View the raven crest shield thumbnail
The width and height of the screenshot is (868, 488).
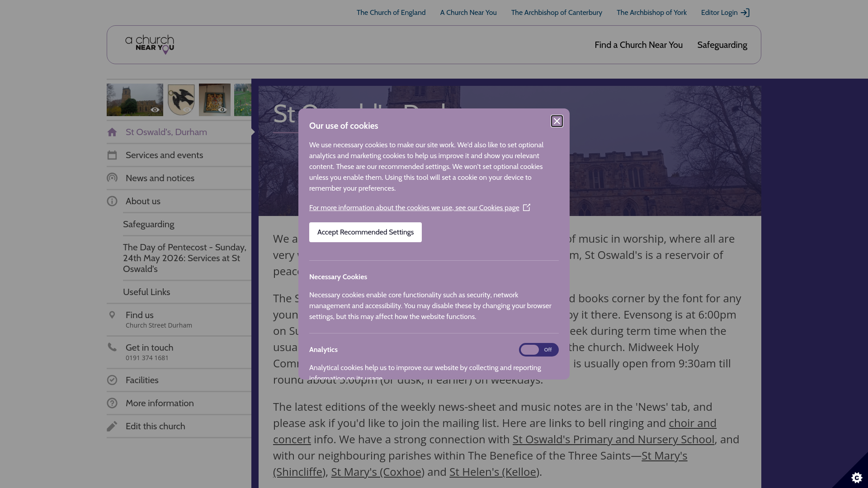pyautogui.click(x=181, y=100)
